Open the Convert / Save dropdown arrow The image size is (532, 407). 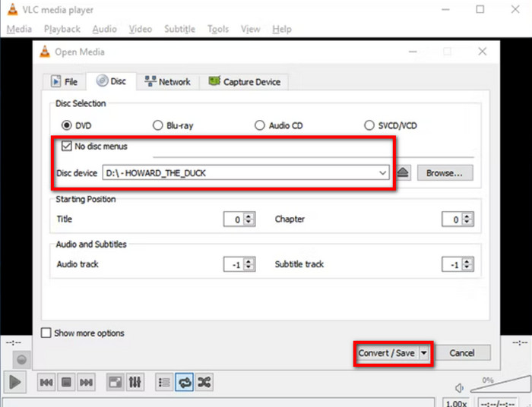coord(424,353)
